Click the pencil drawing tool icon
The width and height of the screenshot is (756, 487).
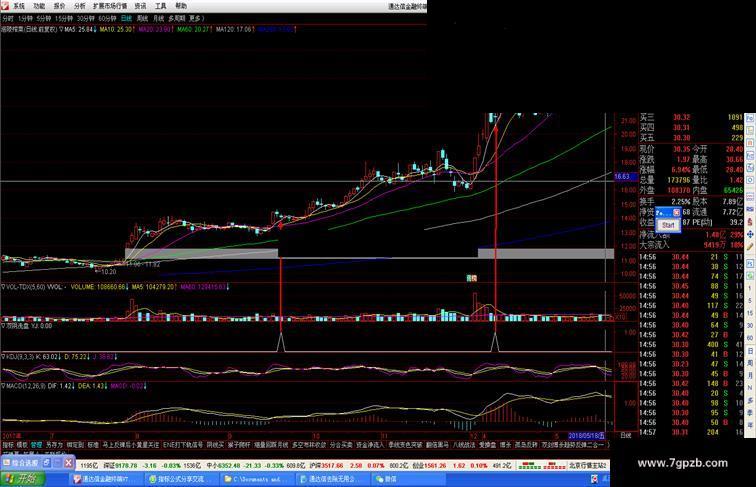(x=750, y=247)
